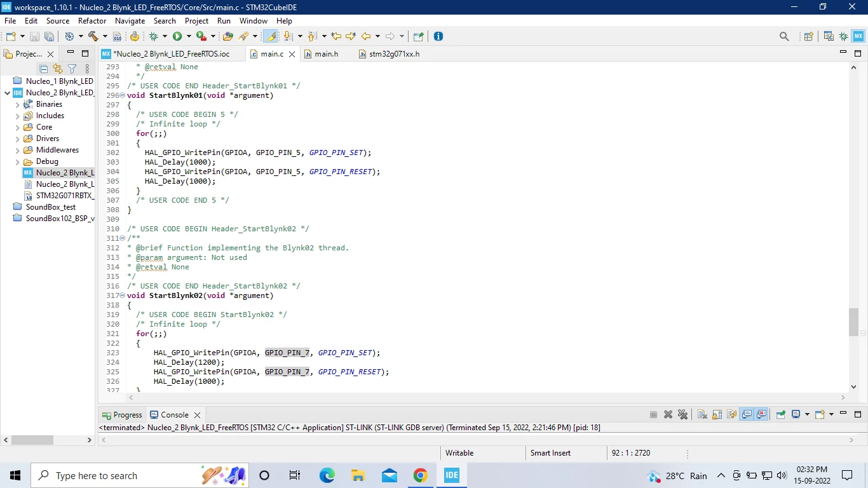Run the program with green play icon
This screenshot has height=488, width=868.
click(177, 36)
